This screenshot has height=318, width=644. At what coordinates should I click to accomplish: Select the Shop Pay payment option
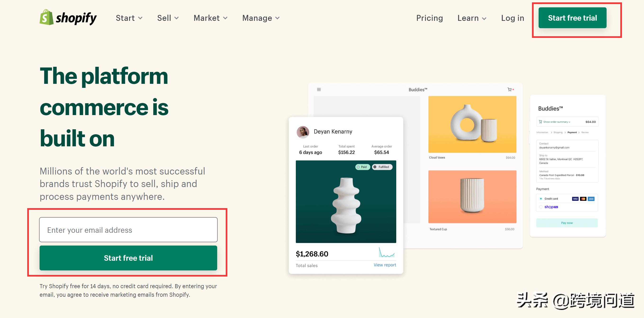pyautogui.click(x=541, y=207)
